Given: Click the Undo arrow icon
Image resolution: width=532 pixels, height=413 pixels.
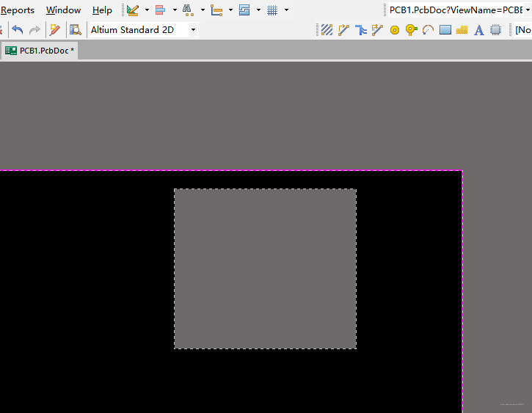Looking at the screenshot, I should (x=18, y=30).
